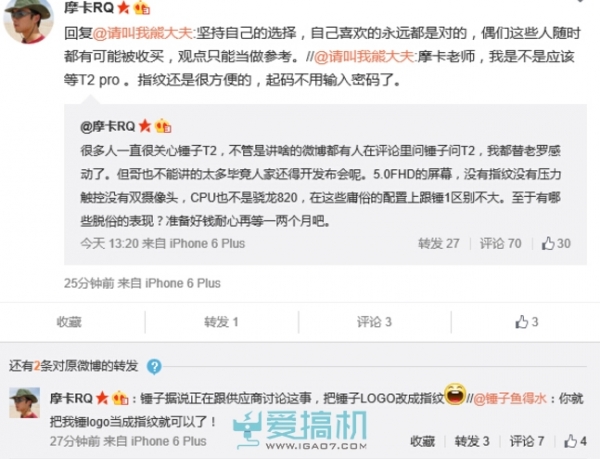Click the small 摩卡RQ avatar in the repost list
This screenshot has height=459, width=600.
click(x=24, y=402)
